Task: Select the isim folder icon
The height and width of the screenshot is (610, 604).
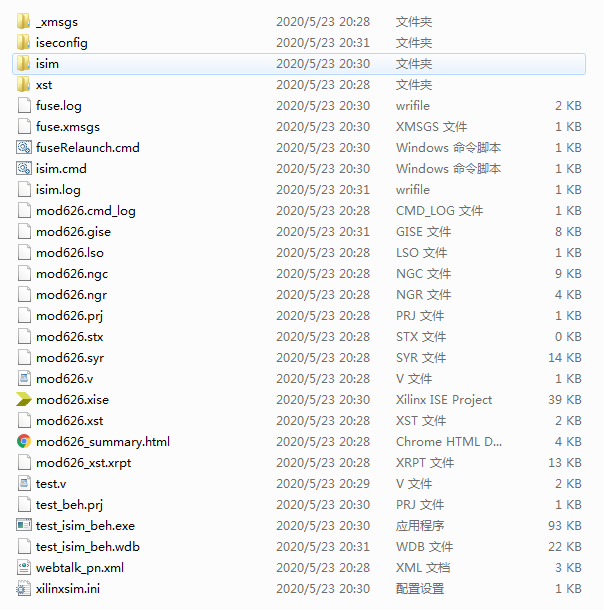Action: pyautogui.click(x=23, y=63)
